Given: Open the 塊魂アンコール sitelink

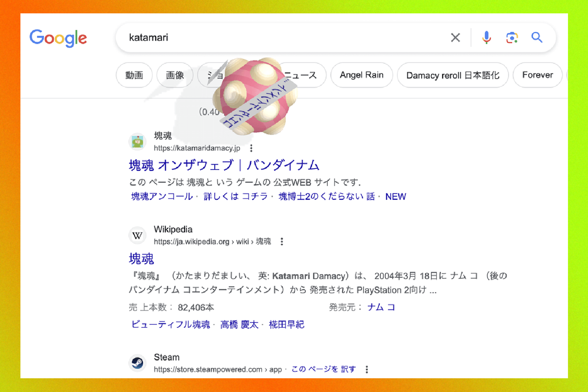Looking at the screenshot, I should 162,196.
